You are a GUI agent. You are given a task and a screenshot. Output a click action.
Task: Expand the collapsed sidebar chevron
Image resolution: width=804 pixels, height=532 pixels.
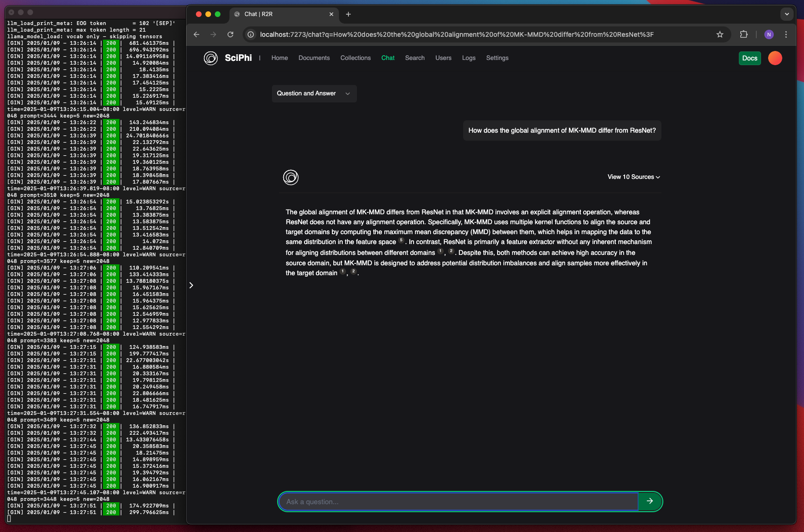click(191, 285)
